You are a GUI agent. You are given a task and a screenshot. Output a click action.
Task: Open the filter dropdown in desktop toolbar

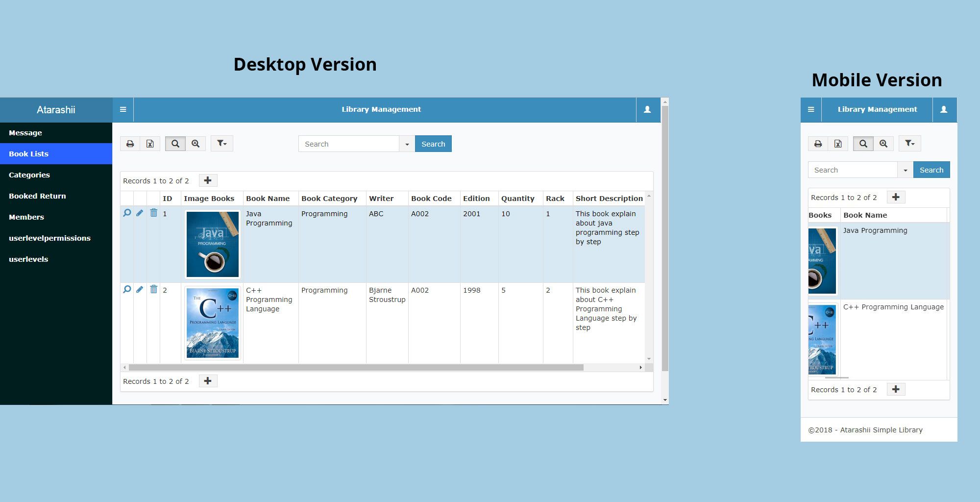[222, 144]
